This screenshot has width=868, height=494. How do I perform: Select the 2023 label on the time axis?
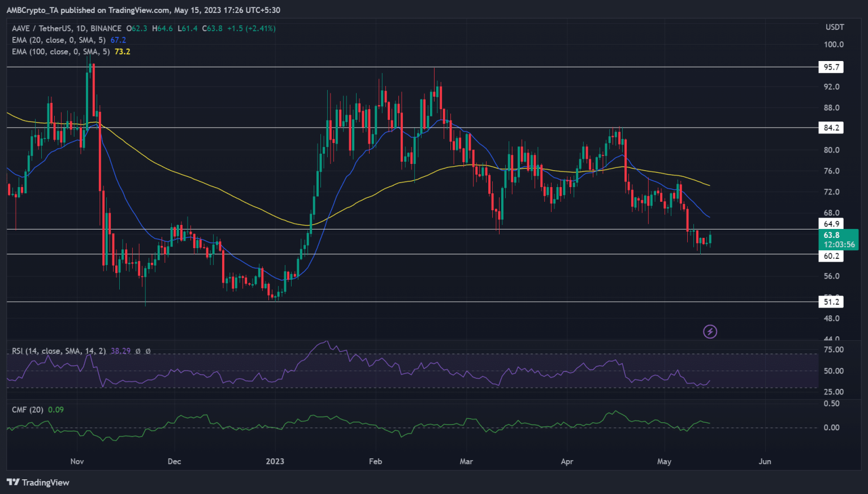[x=275, y=461]
